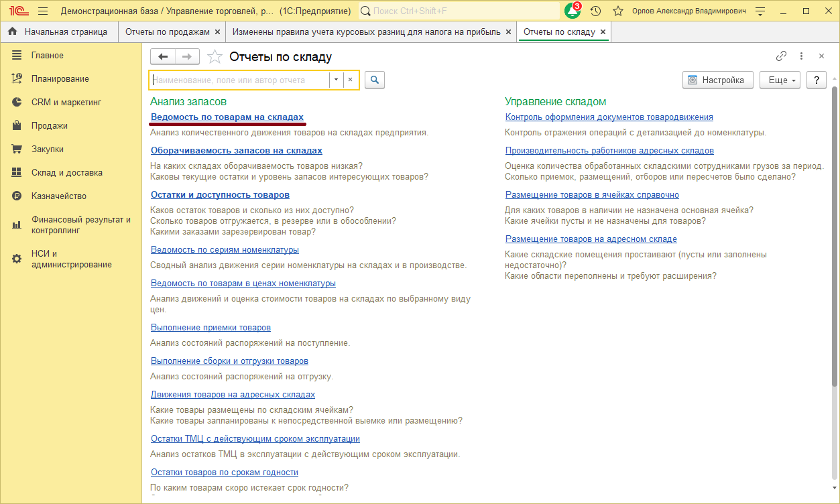Open three-dot more actions menu

pos(801,56)
